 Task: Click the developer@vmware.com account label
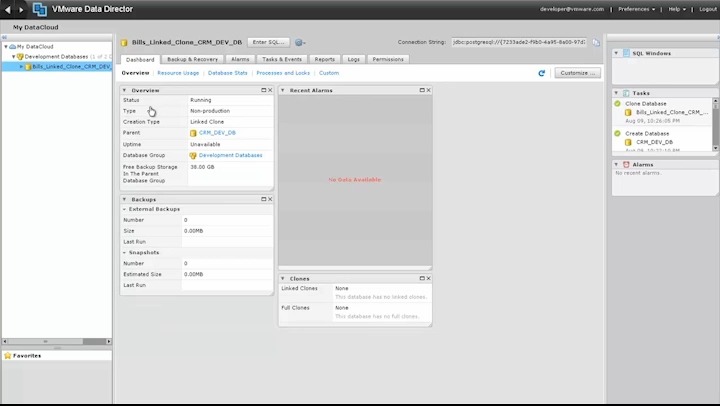[x=572, y=9]
